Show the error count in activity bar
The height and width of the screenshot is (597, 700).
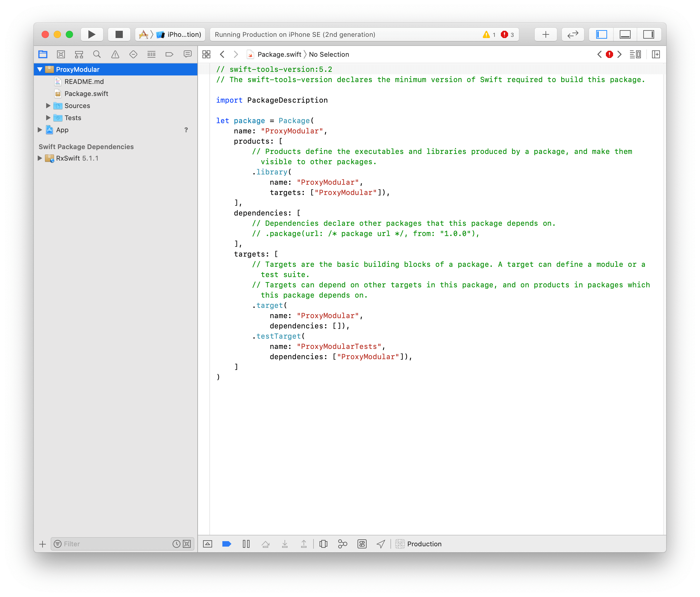(507, 34)
